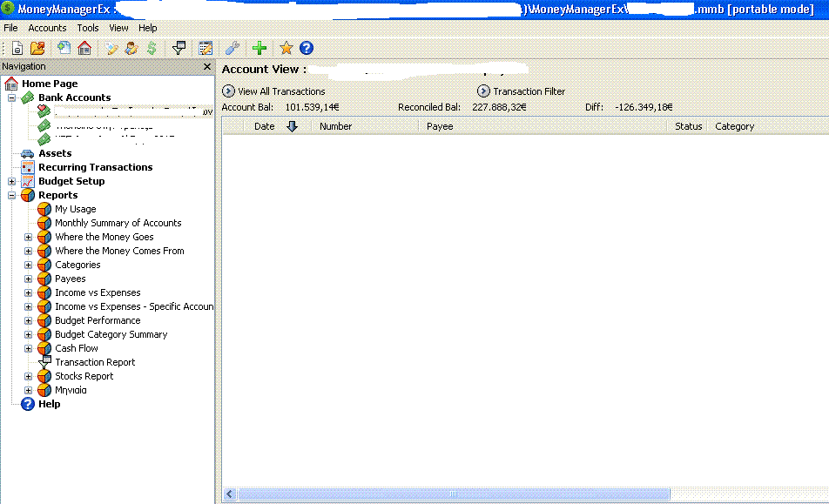The image size is (829, 504).
Task: Collapse the Bank Accounts tree node
Action: pos(11,97)
